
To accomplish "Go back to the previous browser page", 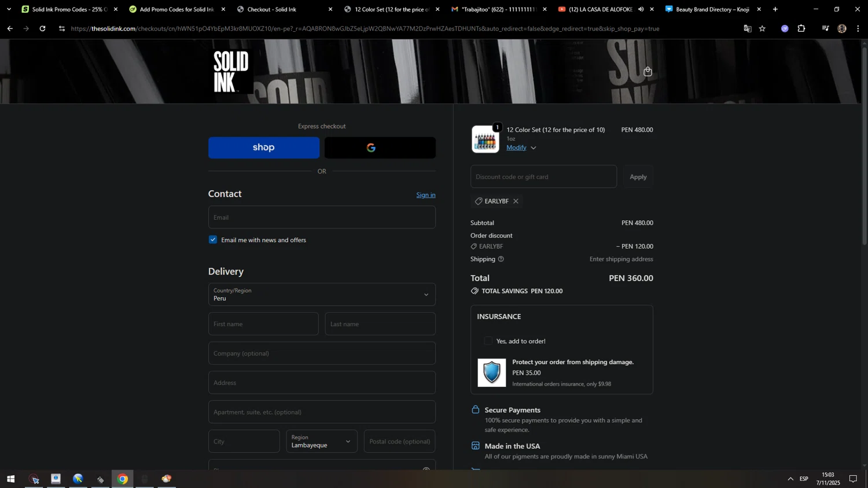I will pyautogui.click(x=10, y=28).
